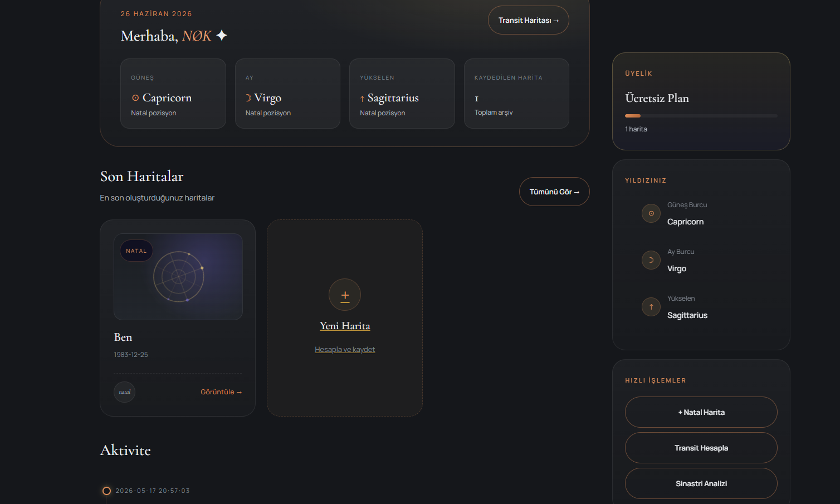Click the round natal badge on Ben card
840x504 pixels.
(125, 392)
